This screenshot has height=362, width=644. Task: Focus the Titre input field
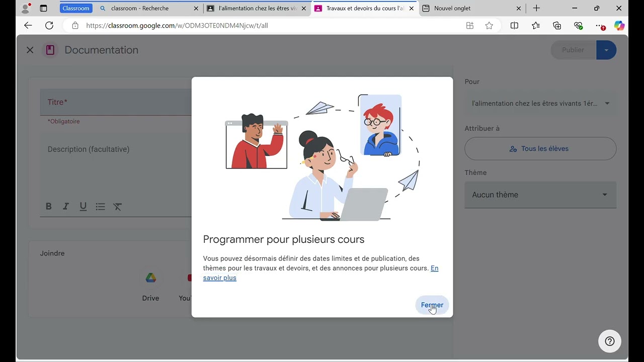point(116,102)
